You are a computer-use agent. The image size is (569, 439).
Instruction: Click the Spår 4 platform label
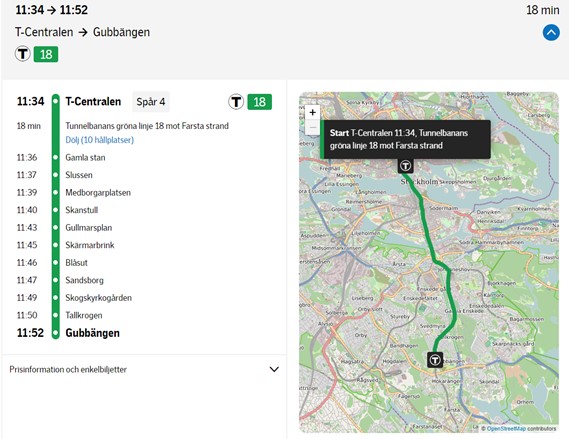(151, 102)
